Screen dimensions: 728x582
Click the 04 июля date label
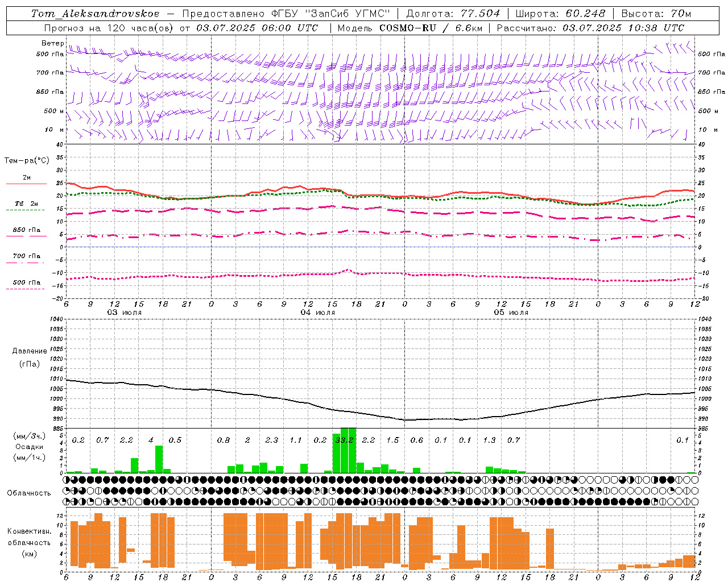click(318, 313)
